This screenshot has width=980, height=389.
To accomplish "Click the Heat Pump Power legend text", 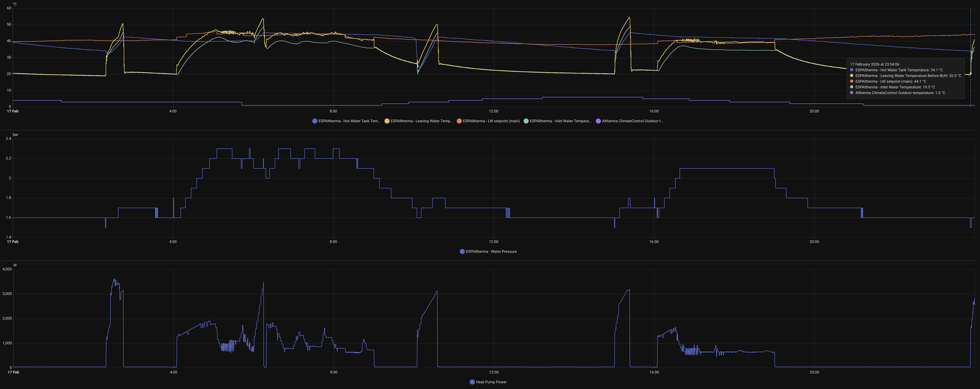I will coord(491,382).
